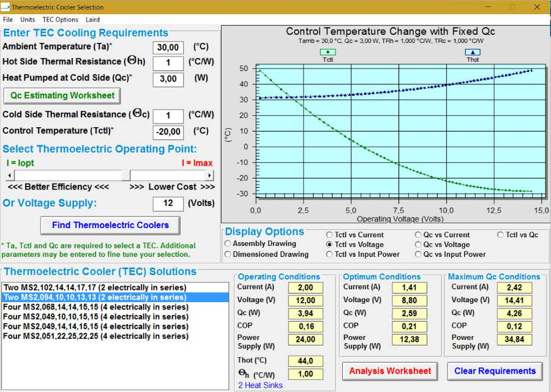Viewport: 551px width, 392px height.
Task: Select Tctl vs Voltage plot
Action: [329, 245]
